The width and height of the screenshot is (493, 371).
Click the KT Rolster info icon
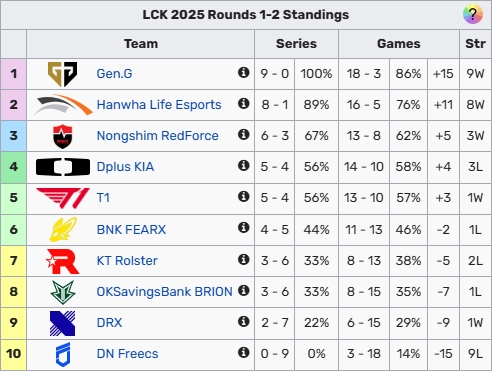(x=244, y=259)
